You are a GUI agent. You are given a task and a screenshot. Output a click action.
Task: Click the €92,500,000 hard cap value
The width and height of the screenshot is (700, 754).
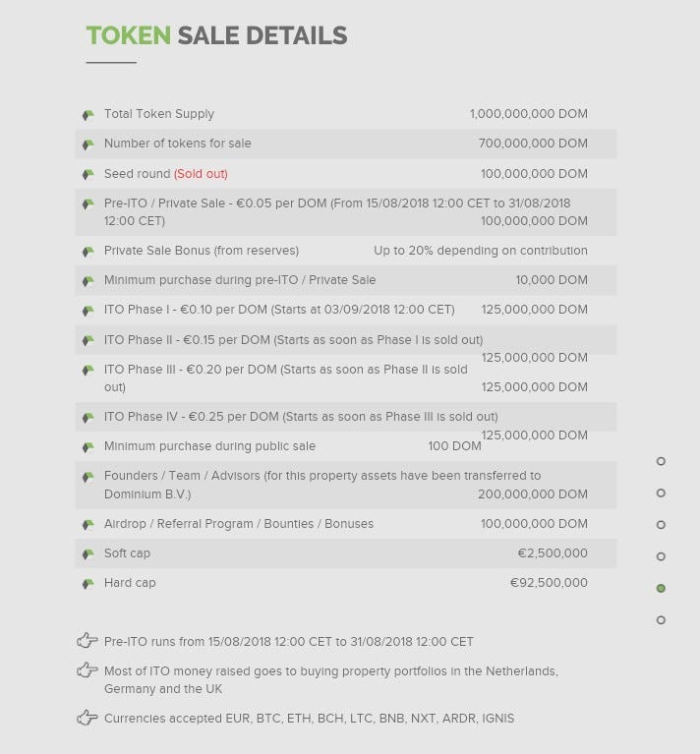(x=549, y=582)
